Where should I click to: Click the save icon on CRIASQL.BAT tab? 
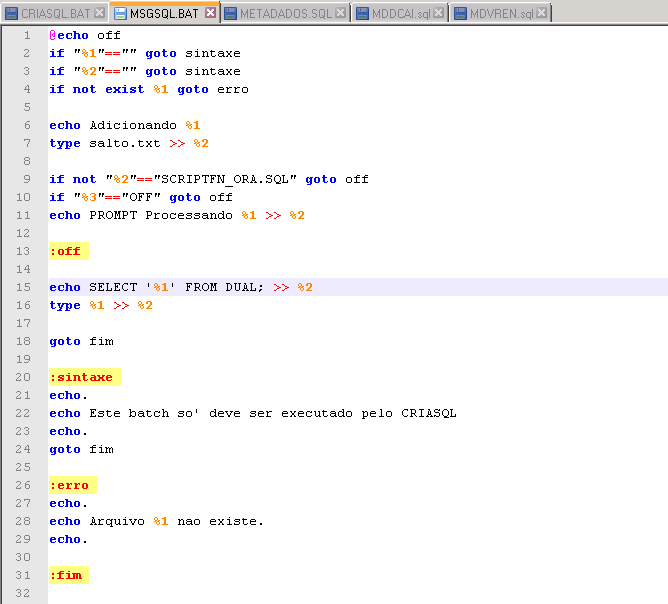click(x=12, y=14)
